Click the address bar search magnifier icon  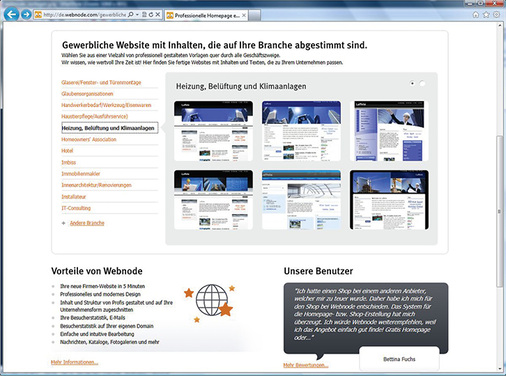(131, 15)
